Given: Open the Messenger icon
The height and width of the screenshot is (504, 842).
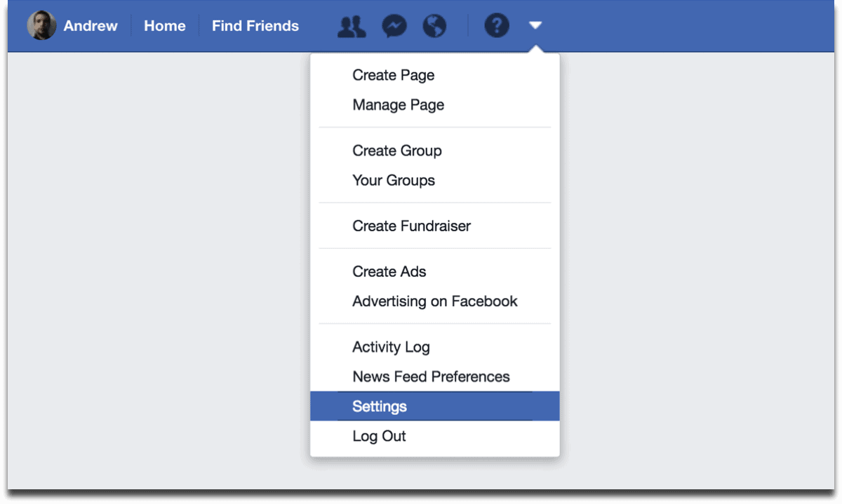Looking at the screenshot, I should click(394, 27).
